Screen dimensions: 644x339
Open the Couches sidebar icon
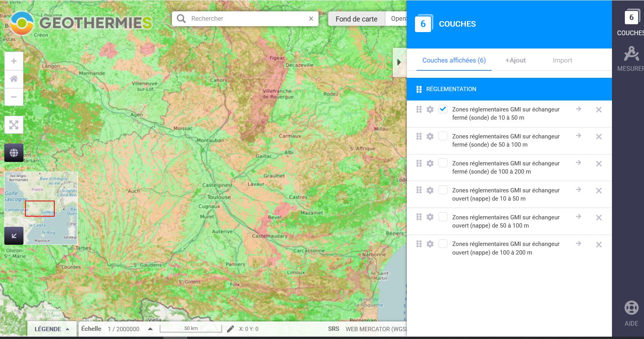(x=631, y=23)
